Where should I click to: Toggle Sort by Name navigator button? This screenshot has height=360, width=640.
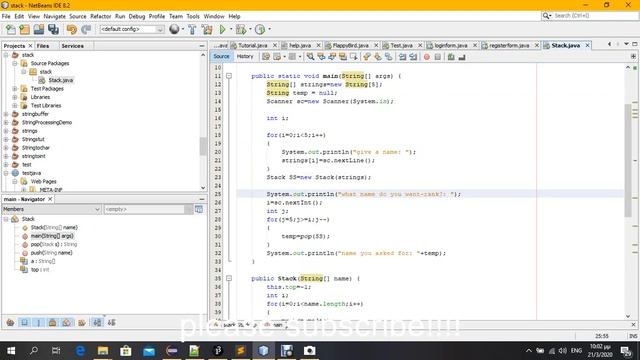pos(97,322)
